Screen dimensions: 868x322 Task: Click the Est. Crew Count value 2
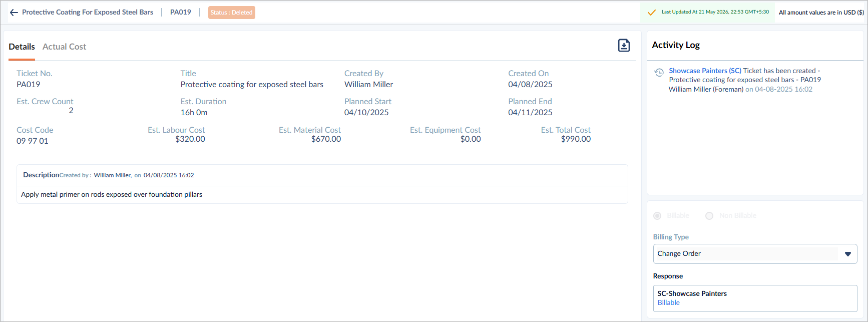(x=71, y=110)
